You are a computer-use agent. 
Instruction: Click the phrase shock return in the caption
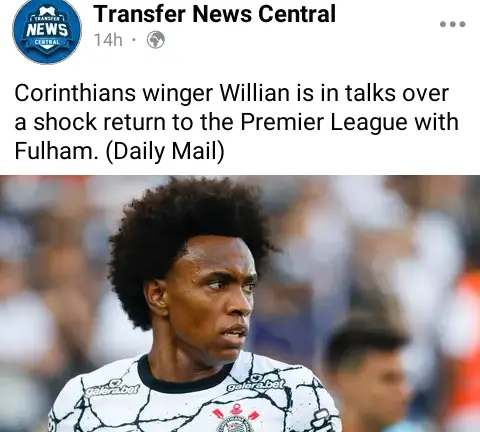(x=100, y=122)
